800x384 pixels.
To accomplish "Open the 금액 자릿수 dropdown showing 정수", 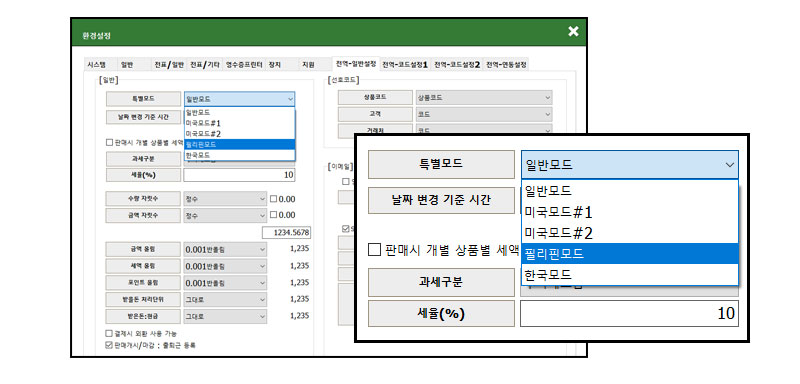I will click(224, 215).
